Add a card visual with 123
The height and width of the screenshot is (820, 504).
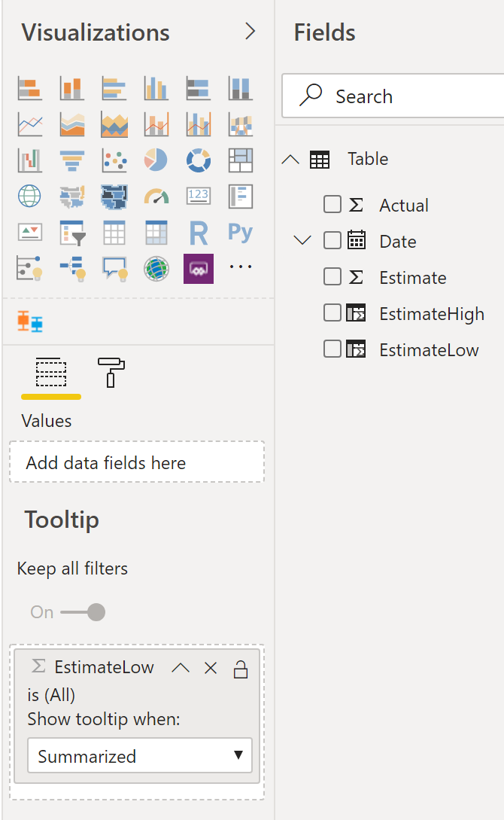coord(199,197)
